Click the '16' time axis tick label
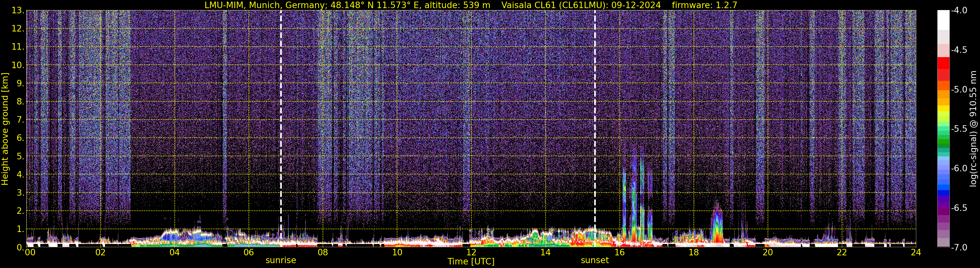Screen dimensions: 980x268 tap(619, 253)
